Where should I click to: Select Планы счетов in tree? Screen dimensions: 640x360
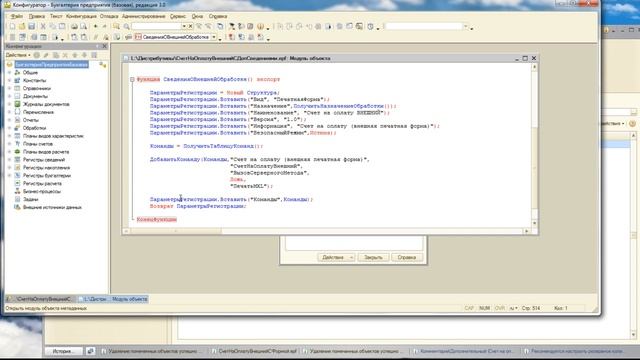38,144
